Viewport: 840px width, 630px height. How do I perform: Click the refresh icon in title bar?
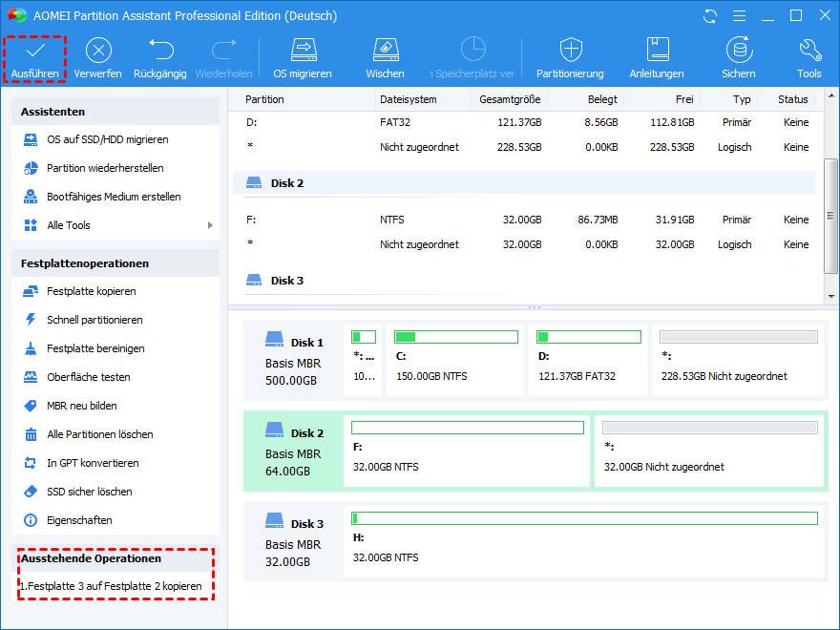click(x=709, y=16)
